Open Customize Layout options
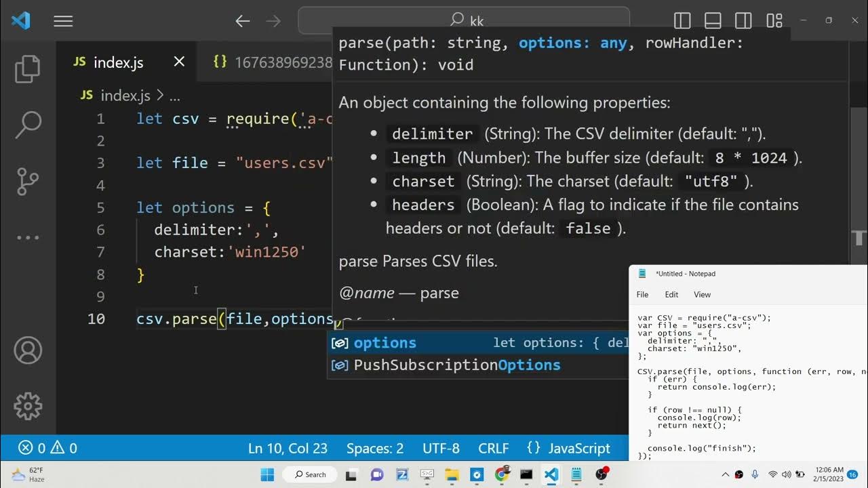 774,21
